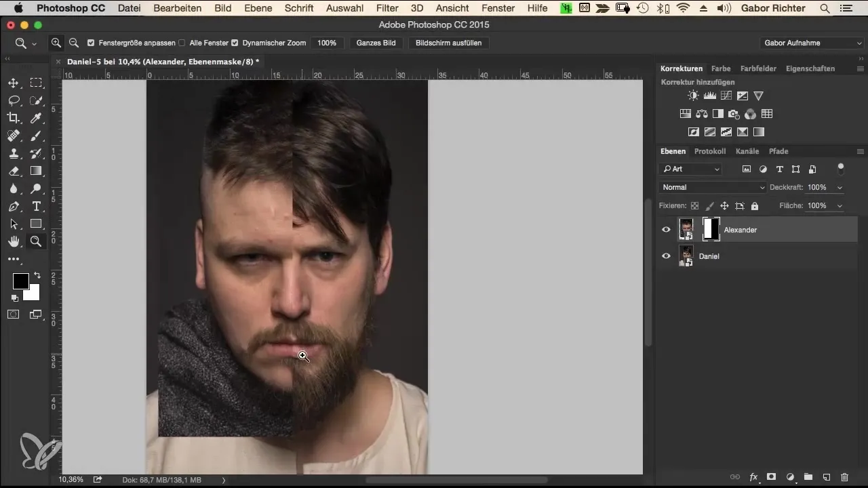Viewport: 868px width, 488px height.
Task: Open the Korrekturen panel flyout menu
Action: pyautogui.click(x=860, y=68)
